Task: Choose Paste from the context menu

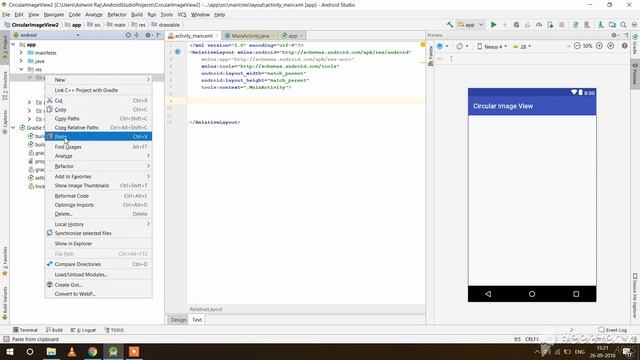Action: point(98,136)
